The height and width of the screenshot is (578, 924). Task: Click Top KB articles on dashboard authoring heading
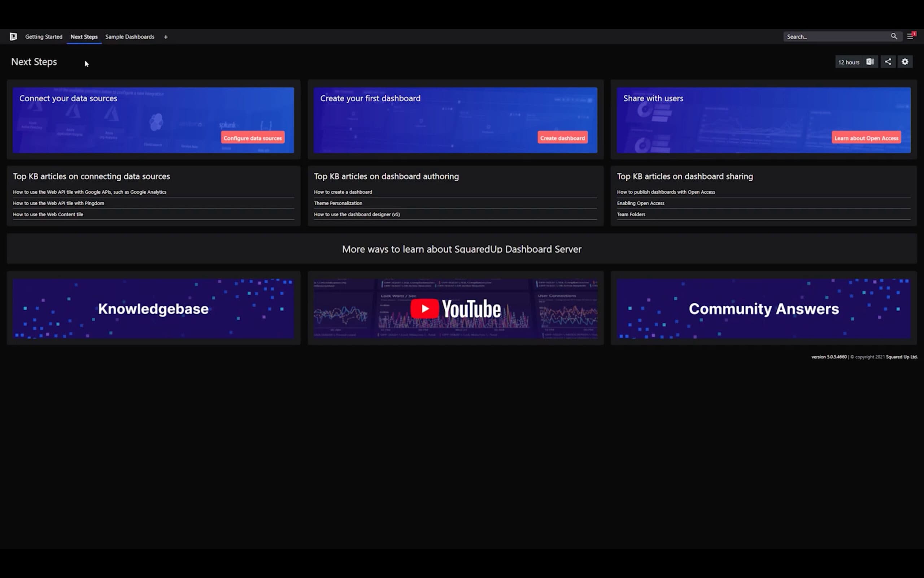386,176
